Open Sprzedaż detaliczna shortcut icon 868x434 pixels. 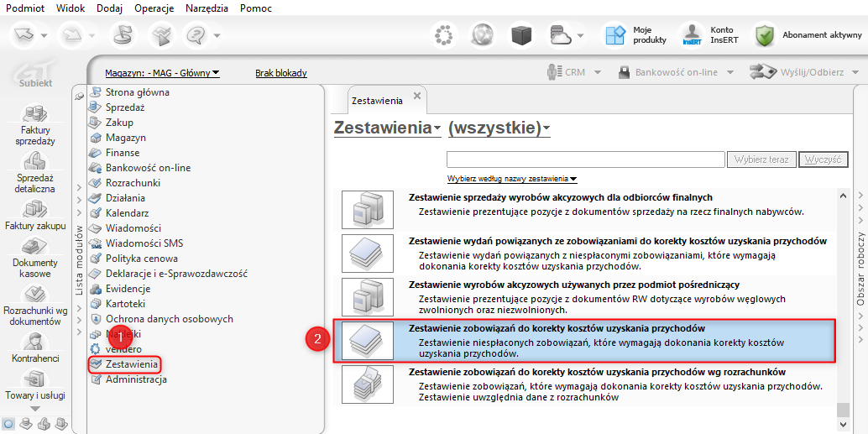click(35, 162)
